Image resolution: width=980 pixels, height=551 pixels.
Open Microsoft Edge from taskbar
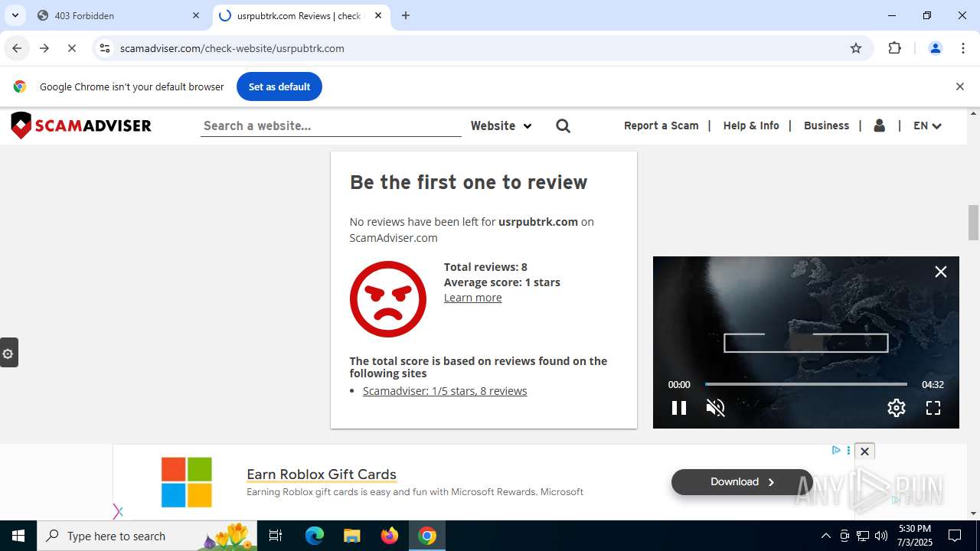[315, 536]
